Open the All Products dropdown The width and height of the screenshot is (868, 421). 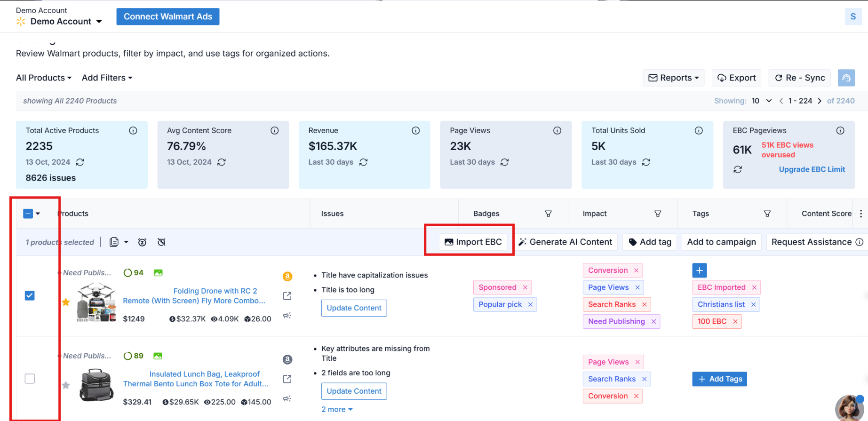[44, 78]
